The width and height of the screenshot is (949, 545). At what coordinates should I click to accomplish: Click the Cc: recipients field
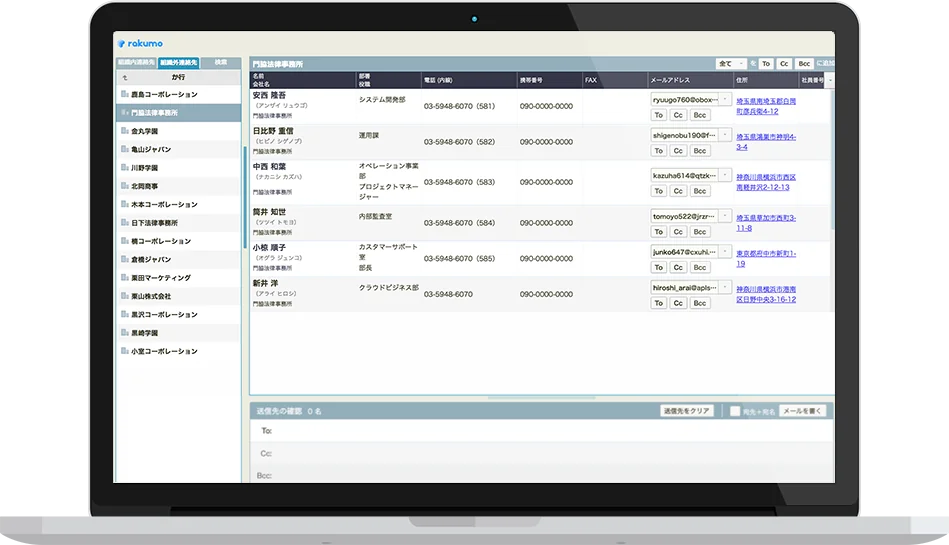click(542, 453)
